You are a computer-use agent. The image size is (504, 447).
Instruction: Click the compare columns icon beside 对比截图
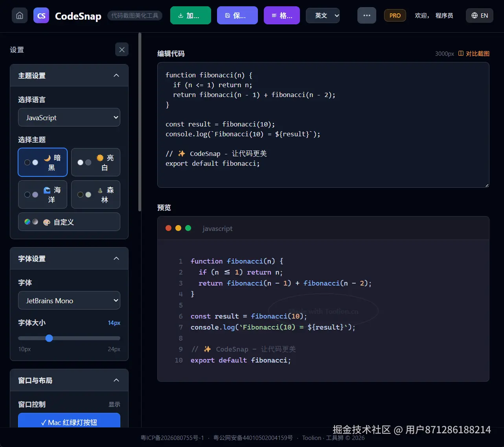(461, 53)
